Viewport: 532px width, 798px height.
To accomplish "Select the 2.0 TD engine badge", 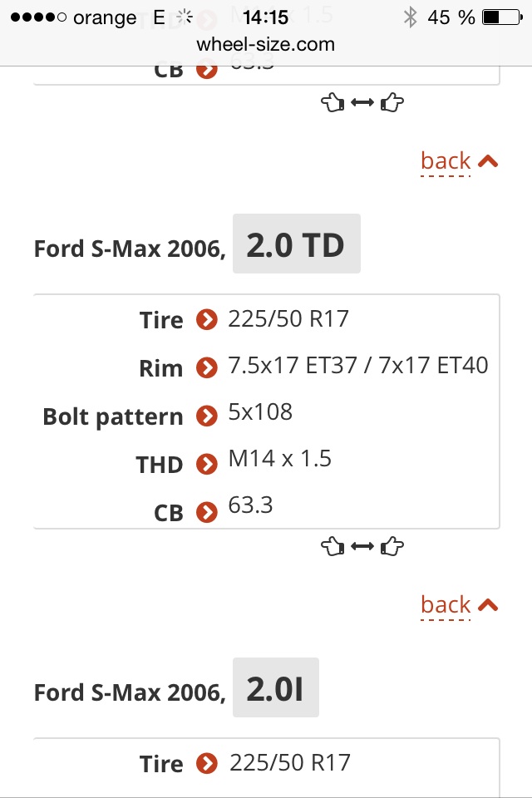I will (296, 245).
